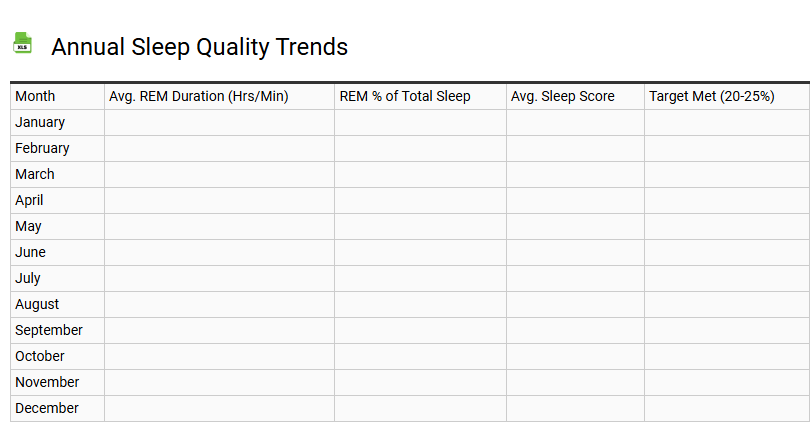Select the 'Month' column header
The width and height of the screenshot is (810, 422).
[x=35, y=96]
